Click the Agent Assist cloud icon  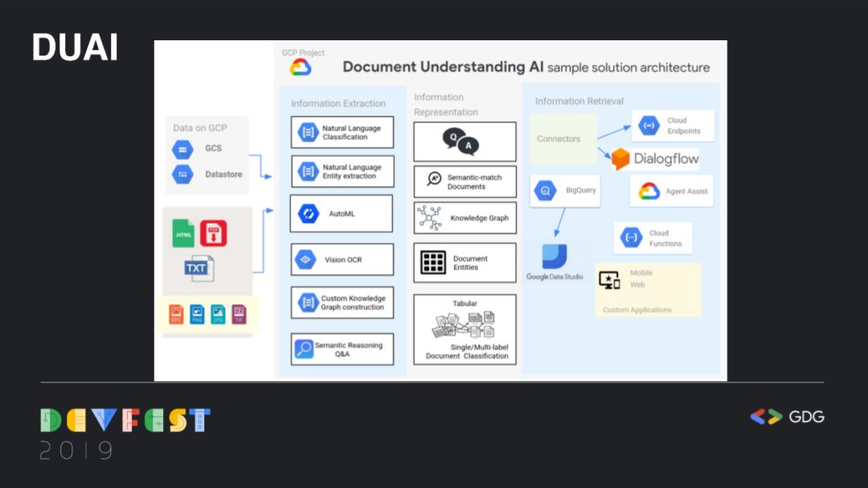tap(649, 191)
